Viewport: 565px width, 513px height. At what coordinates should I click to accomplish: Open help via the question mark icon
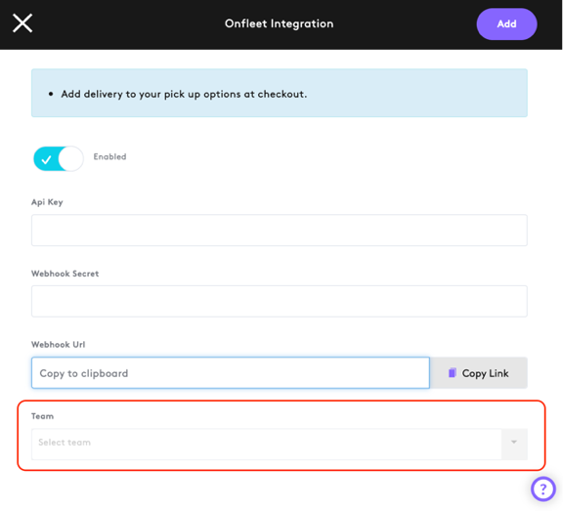coord(543,489)
